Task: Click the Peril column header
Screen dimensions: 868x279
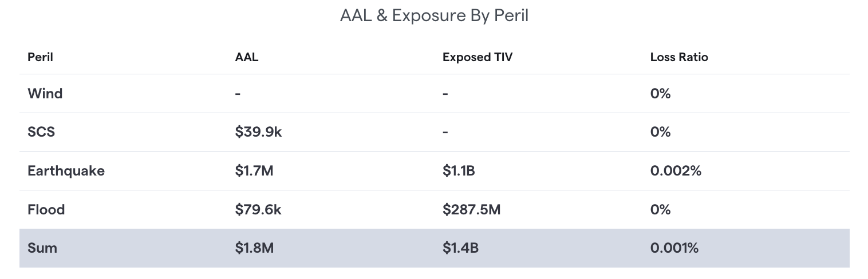Action: pos(40,57)
